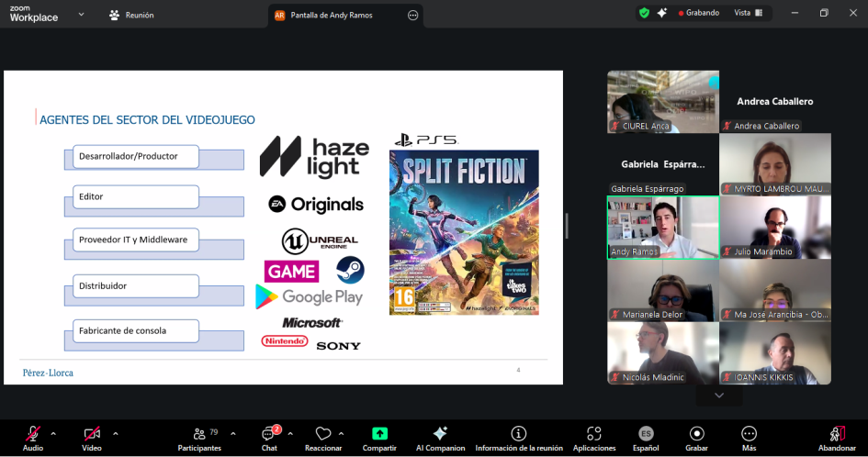
Task: Open Información de la reunión
Action: pyautogui.click(x=519, y=439)
